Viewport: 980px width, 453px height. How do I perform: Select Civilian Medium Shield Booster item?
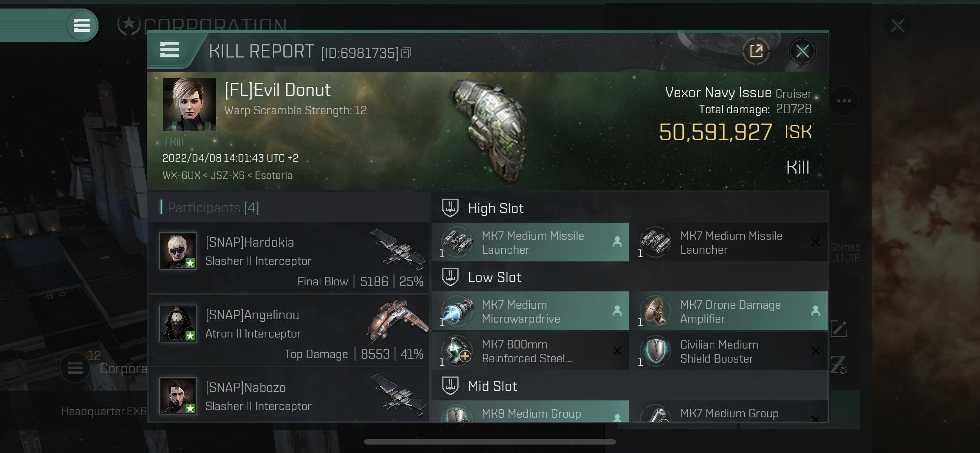click(733, 351)
